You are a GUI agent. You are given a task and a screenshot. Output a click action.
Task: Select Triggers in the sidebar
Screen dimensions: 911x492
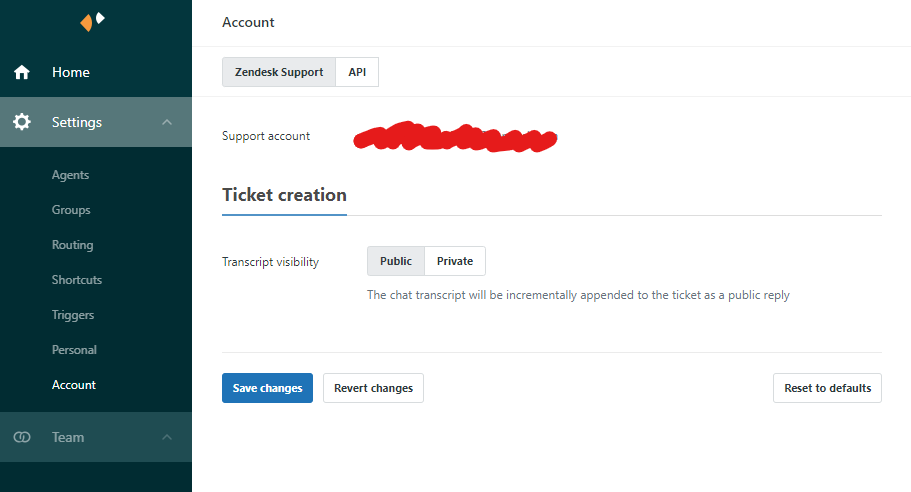tap(73, 315)
